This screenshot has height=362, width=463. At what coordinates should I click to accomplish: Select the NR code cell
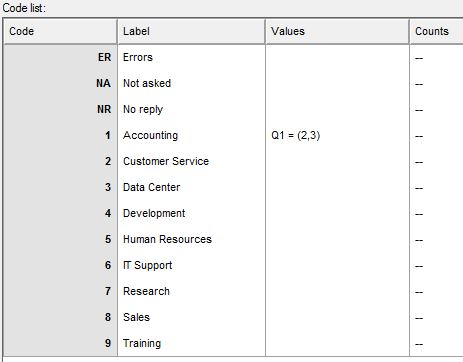tap(60, 109)
